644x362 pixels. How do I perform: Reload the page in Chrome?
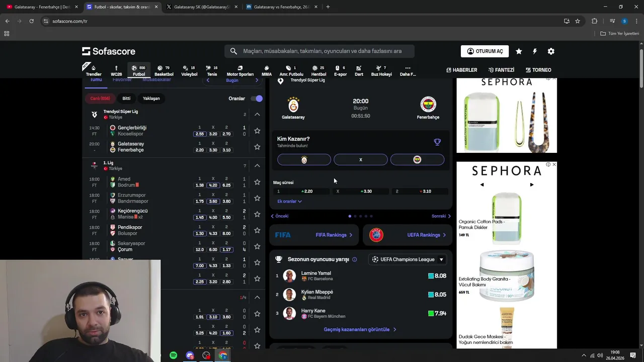pyautogui.click(x=31, y=21)
